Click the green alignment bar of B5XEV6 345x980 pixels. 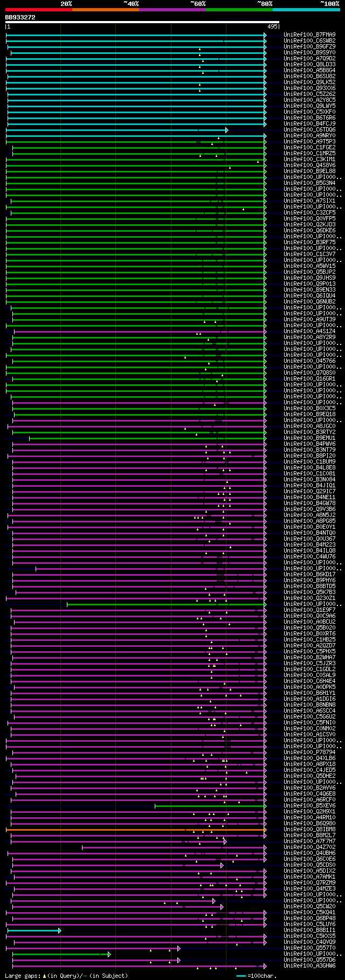(210, 806)
